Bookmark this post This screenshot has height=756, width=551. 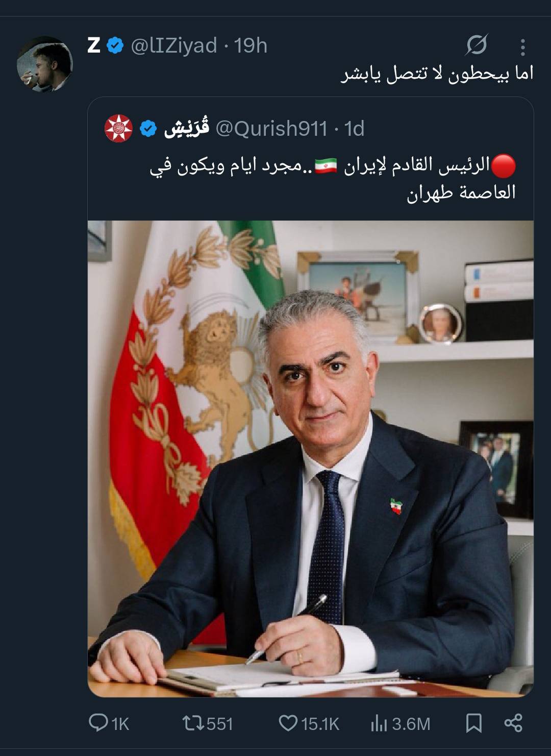pyautogui.click(x=474, y=723)
